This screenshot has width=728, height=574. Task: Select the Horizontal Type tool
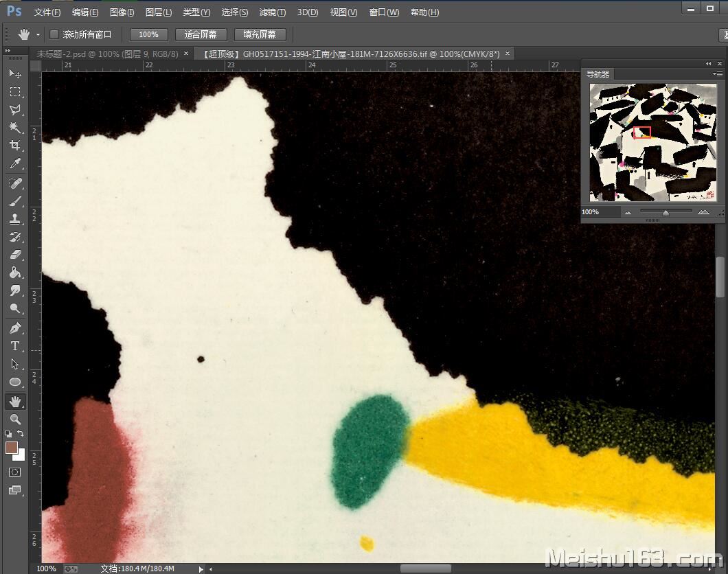[15, 346]
